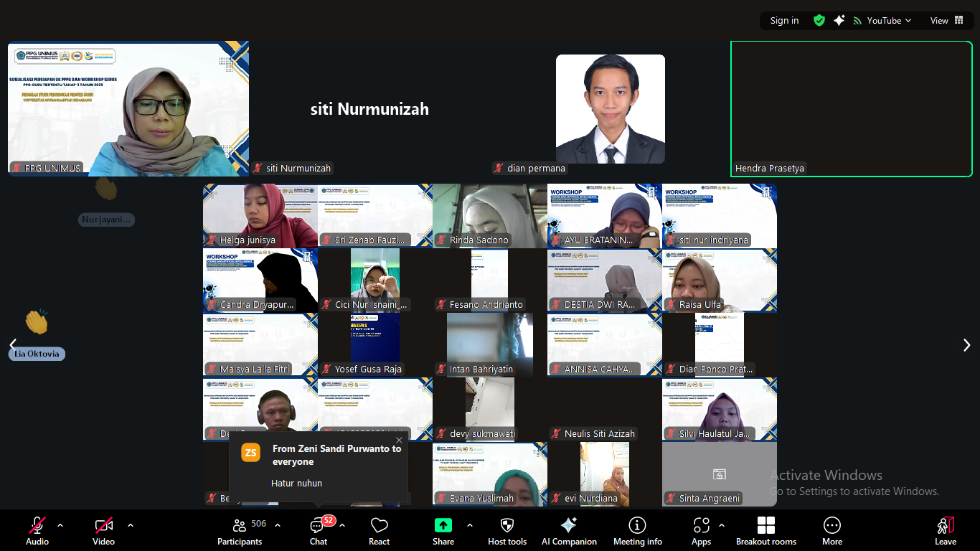This screenshot has width=980, height=551.
Task: Open the View layout menu
Action: [946, 21]
